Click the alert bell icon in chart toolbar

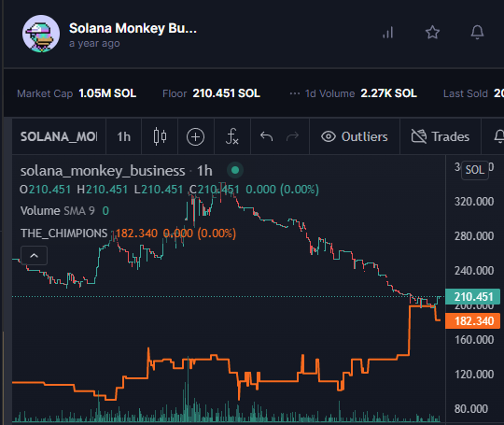click(x=498, y=136)
